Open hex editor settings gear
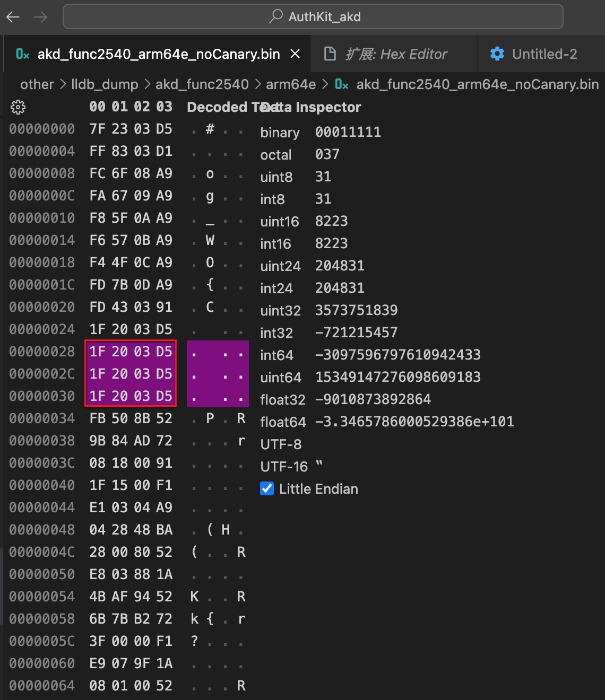 (x=18, y=107)
